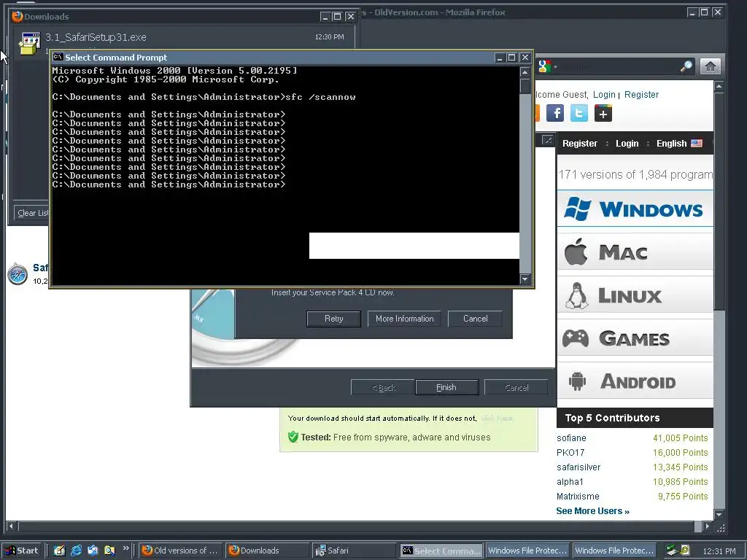Screen dimensions: 747x560
Task: Click Finish in the Safari installer
Action: point(446,387)
